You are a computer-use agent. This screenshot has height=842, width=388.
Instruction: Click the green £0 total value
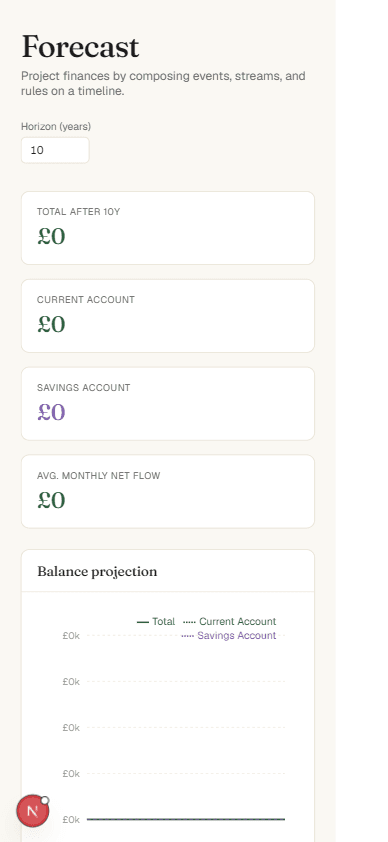pos(51,236)
